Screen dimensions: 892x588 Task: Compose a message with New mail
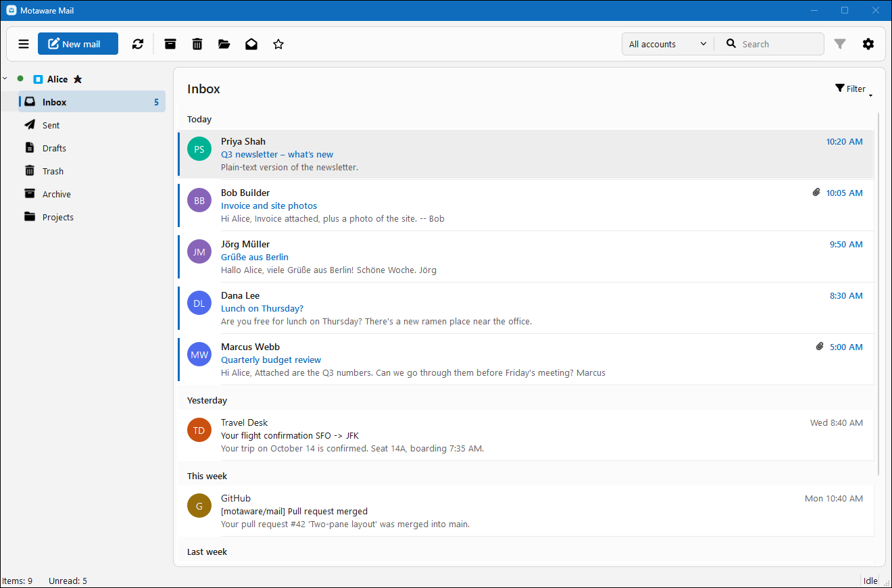[78, 44]
